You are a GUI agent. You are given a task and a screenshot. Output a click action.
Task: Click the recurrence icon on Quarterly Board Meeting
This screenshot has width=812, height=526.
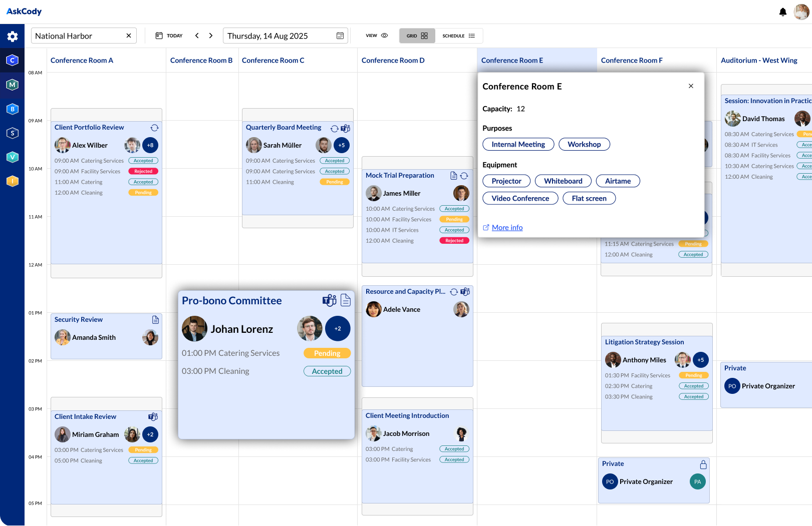pyautogui.click(x=335, y=129)
